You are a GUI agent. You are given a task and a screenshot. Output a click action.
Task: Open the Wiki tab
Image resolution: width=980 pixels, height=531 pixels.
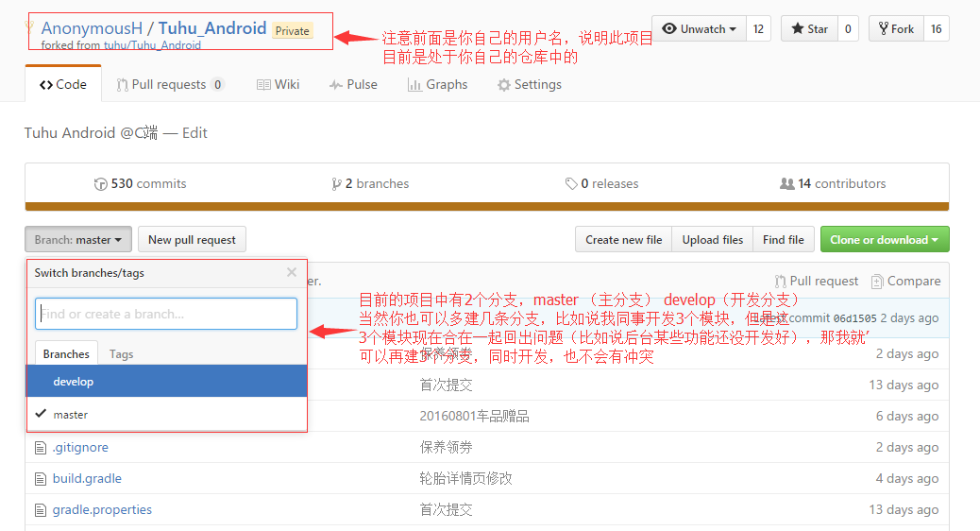(279, 84)
